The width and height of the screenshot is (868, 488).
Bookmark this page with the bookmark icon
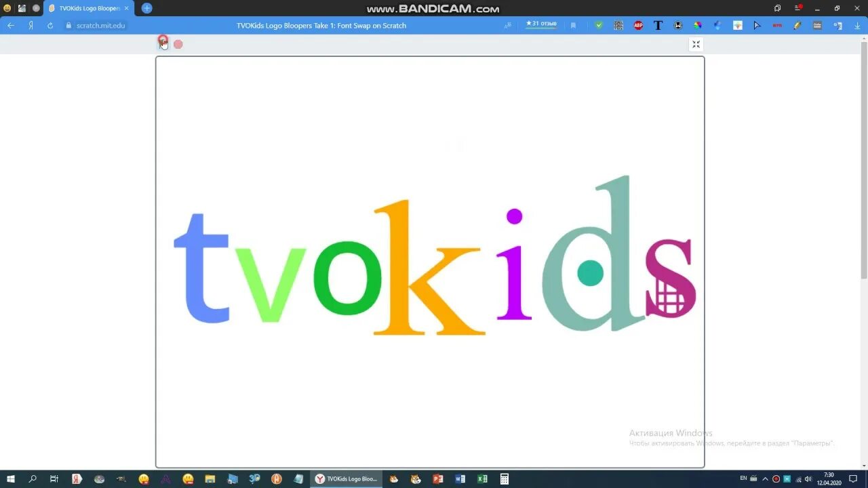[x=574, y=26]
